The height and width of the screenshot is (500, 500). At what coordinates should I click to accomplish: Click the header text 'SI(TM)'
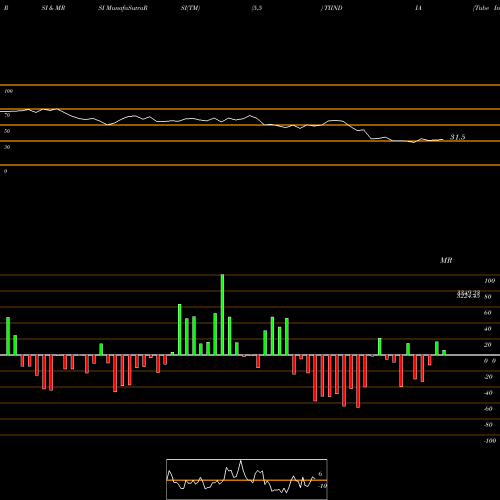190,8
